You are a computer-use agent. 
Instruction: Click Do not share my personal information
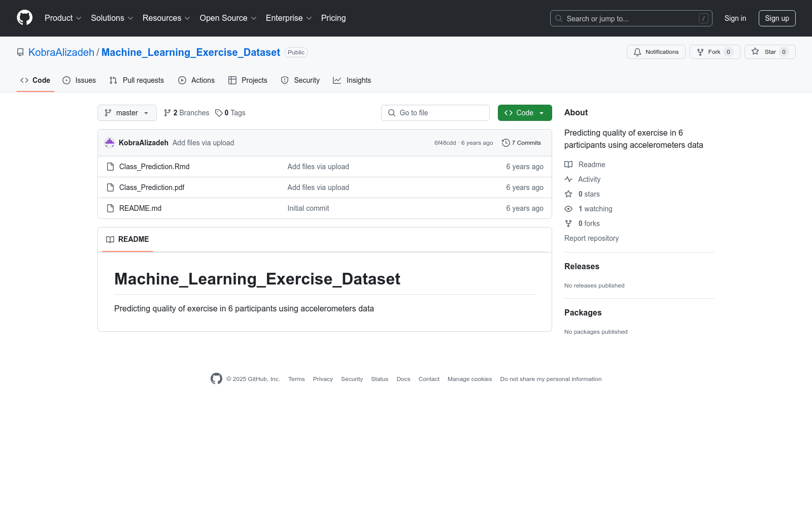[x=551, y=379]
